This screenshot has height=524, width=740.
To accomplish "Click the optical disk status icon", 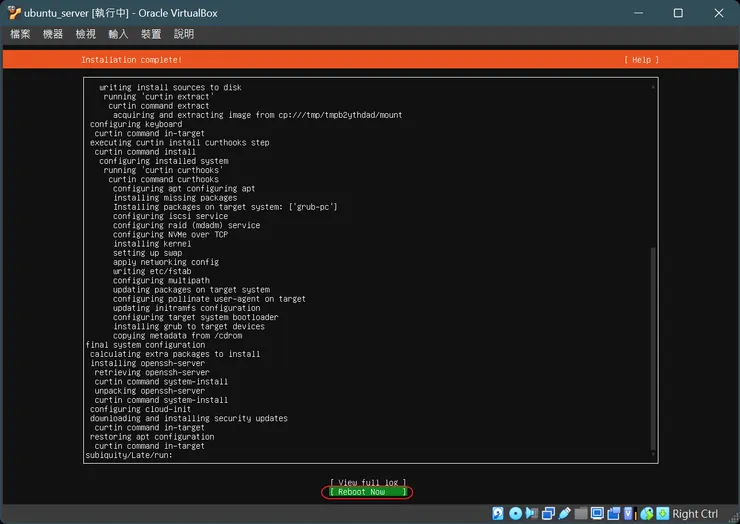I will (515, 513).
